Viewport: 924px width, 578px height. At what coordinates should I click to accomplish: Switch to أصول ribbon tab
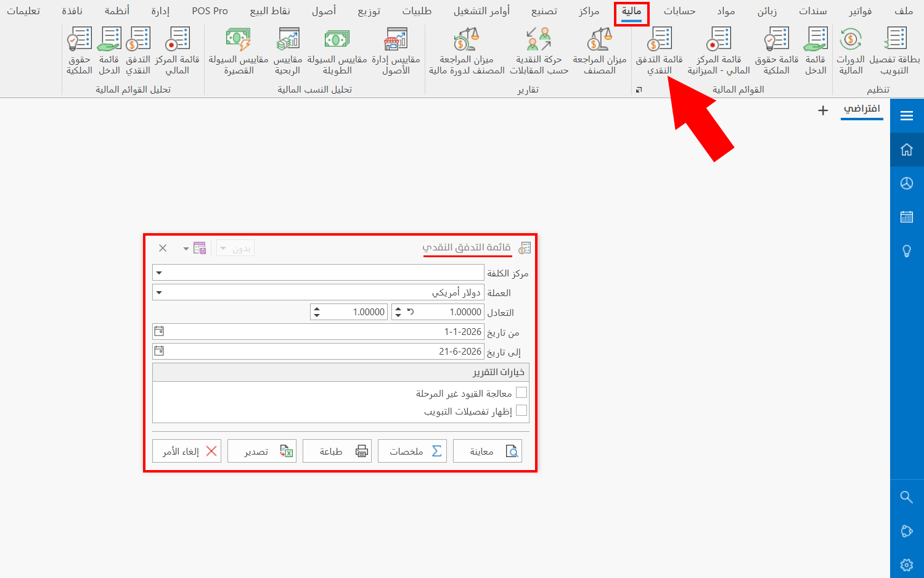click(324, 11)
